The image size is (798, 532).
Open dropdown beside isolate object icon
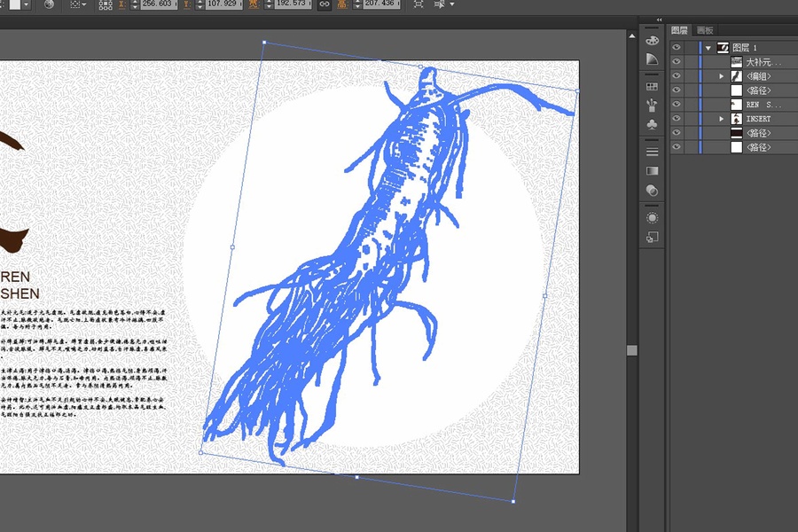pos(451,4)
